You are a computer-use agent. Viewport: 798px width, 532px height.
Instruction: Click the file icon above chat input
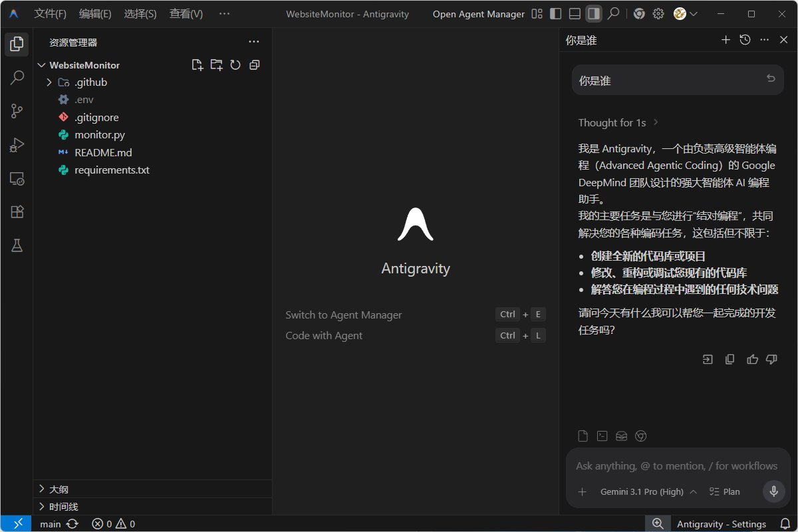click(583, 436)
